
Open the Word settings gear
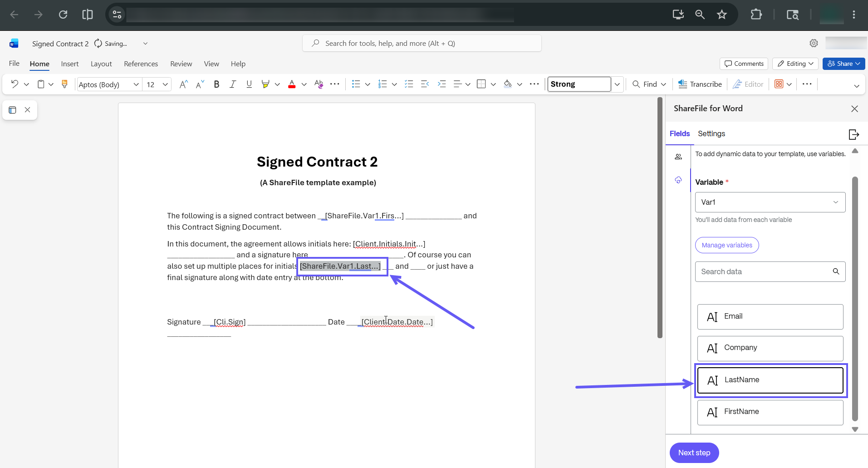pos(814,43)
